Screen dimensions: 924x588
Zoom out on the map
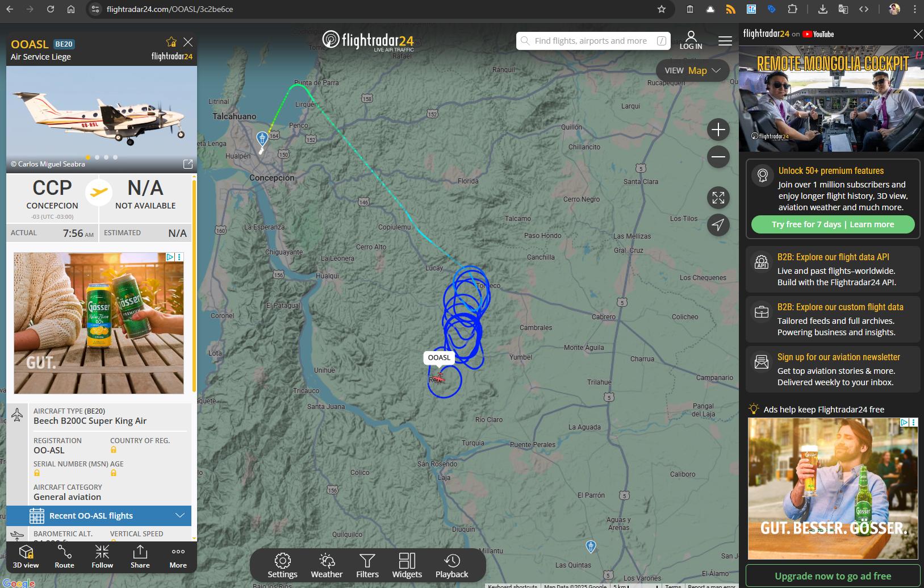(718, 157)
